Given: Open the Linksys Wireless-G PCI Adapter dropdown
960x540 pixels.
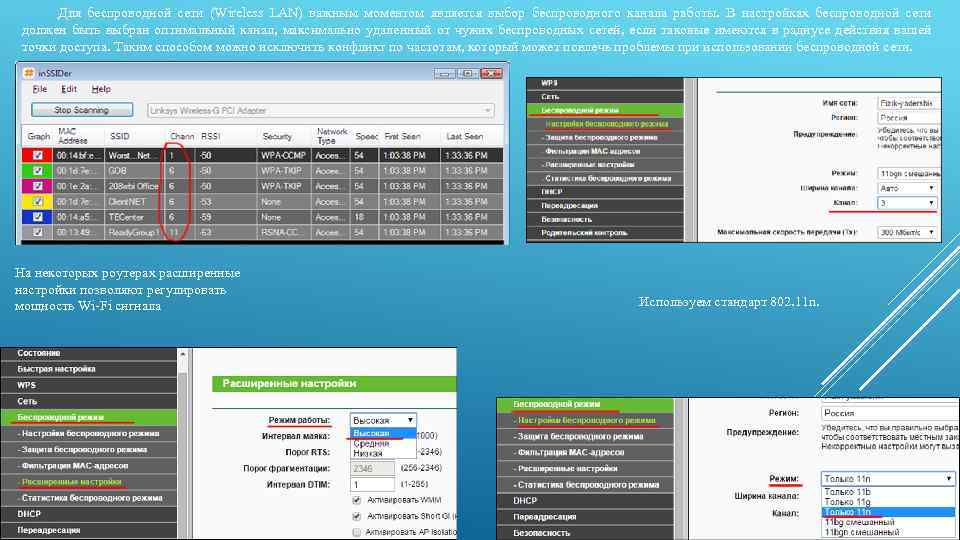Looking at the screenshot, I should pos(320,111).
